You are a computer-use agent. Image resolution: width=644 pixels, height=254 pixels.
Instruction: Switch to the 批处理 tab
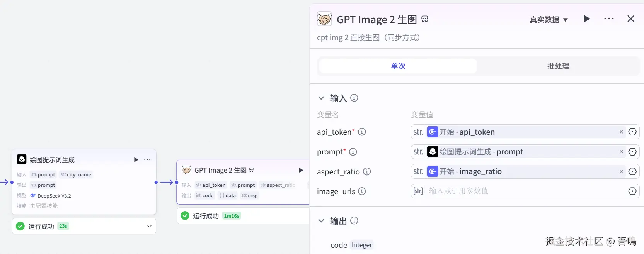[x=558, y=66]
